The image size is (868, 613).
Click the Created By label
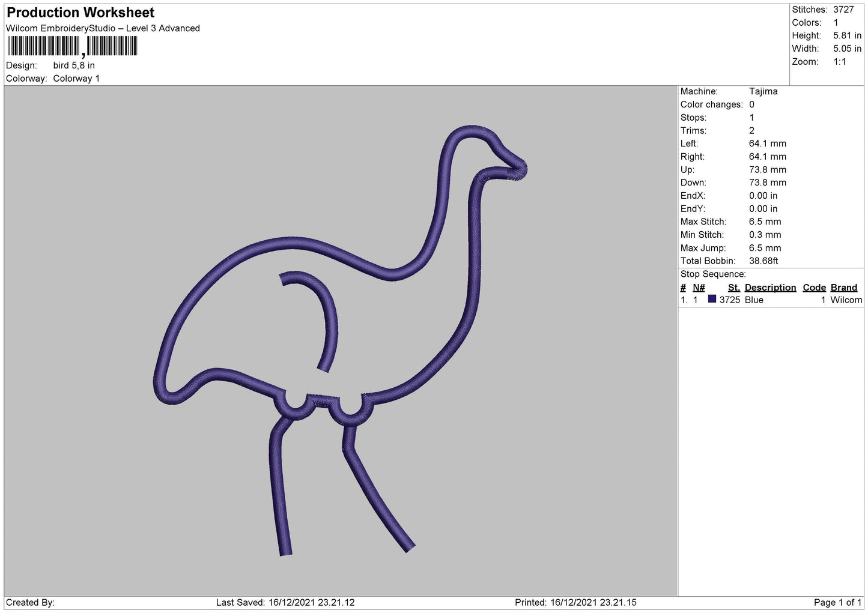pos(30,603)
